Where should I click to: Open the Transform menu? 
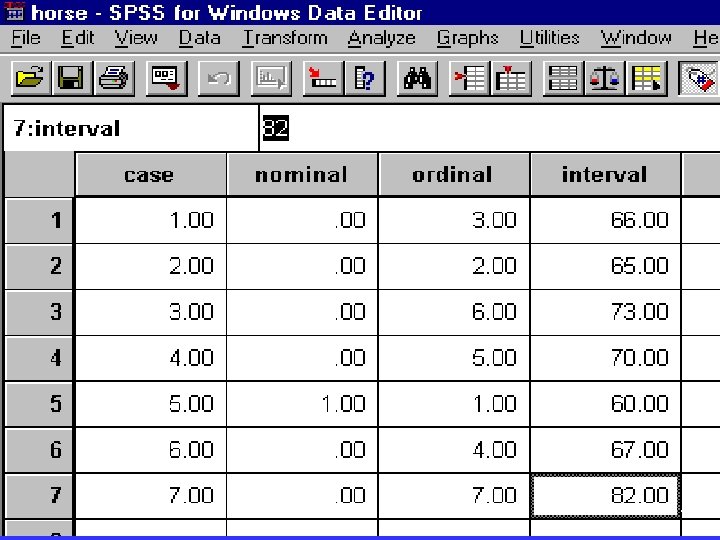(x=285, y=38)
